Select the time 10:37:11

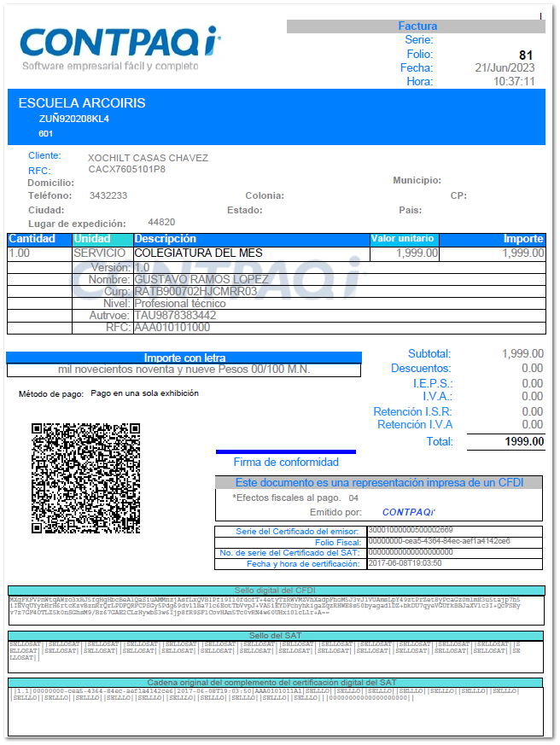pyautogui.click(x=514, y=82)
